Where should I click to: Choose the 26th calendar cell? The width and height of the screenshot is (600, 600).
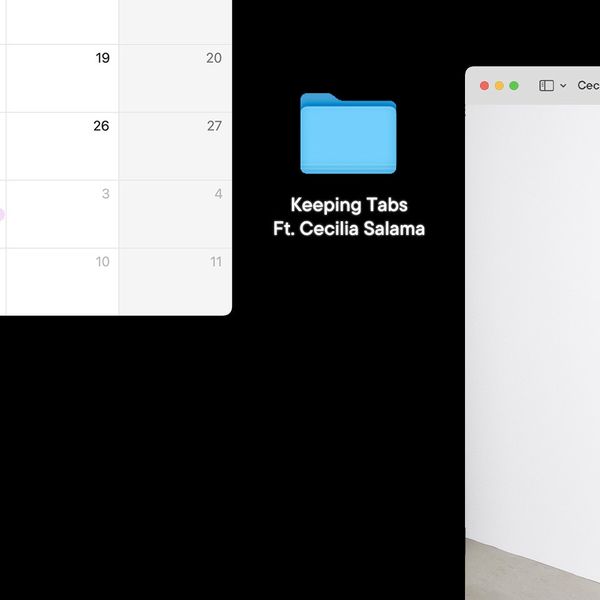[x=62, y=146]
